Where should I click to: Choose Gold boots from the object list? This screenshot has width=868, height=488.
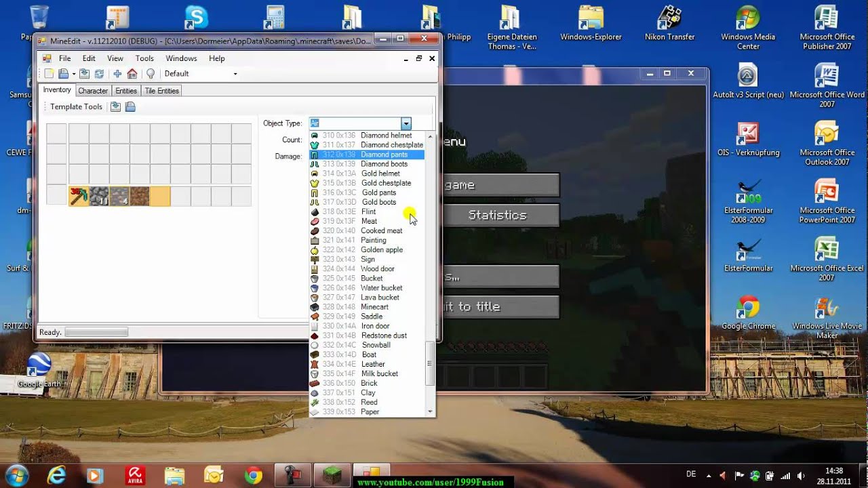tap(367, 202)
